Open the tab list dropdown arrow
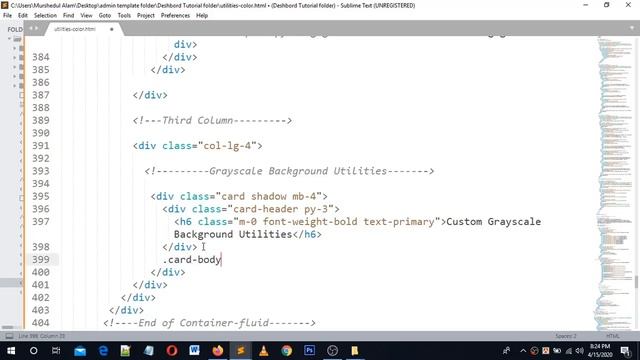Screen dimensions: 640x360 (x=631, y=28)
